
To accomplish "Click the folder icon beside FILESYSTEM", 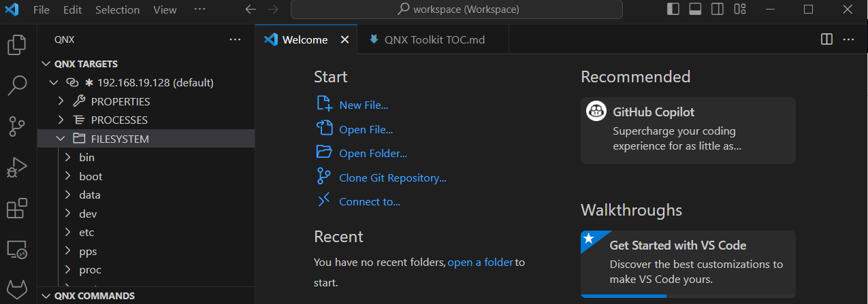I will (x=79, y=139).
